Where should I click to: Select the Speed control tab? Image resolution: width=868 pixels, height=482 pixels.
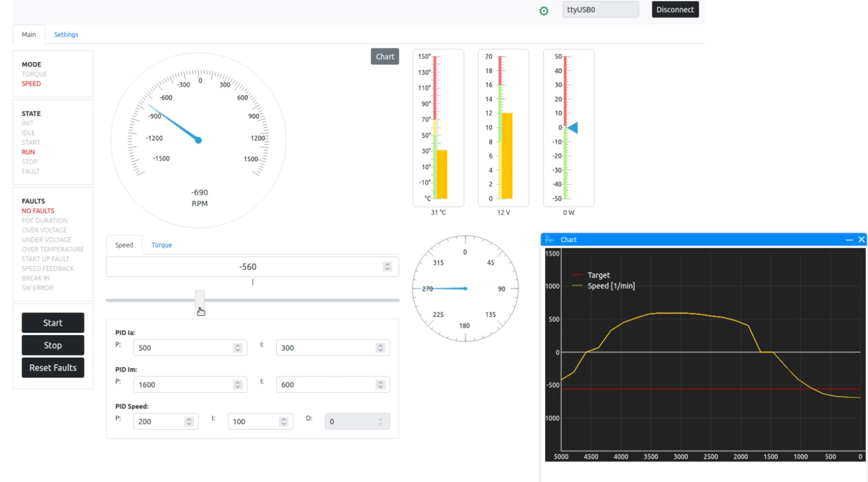[124, 245]
